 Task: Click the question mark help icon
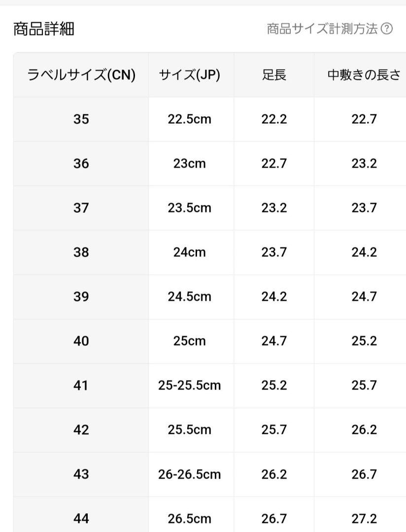(x=387, y=29)
